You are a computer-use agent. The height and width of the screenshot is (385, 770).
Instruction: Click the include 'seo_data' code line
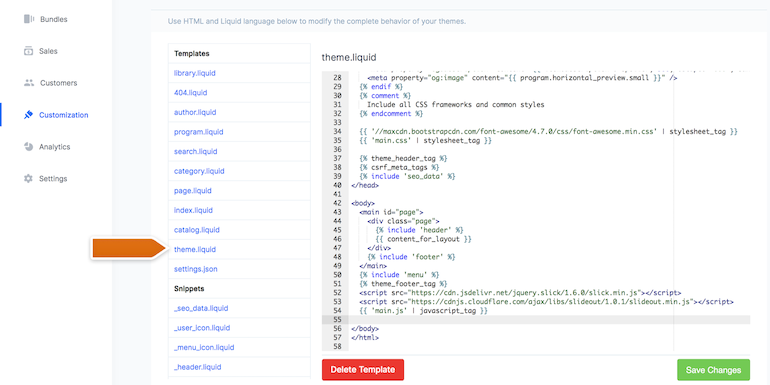coord(407,176)
